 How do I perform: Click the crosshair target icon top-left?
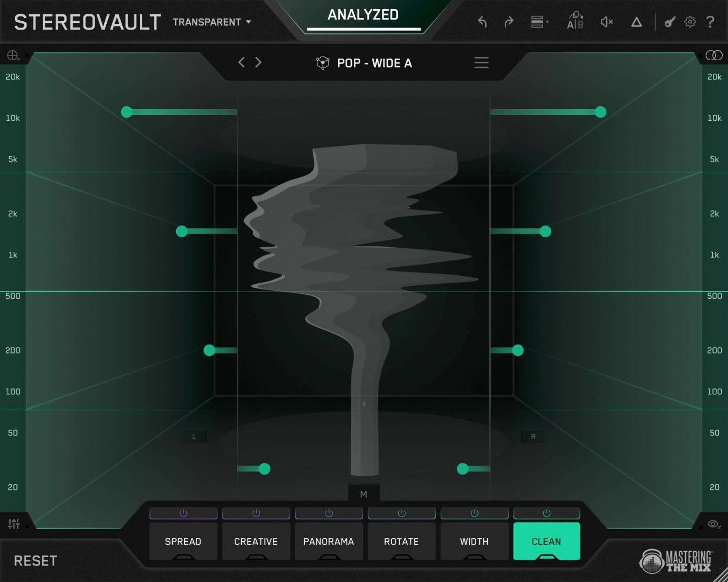[13, 55]
